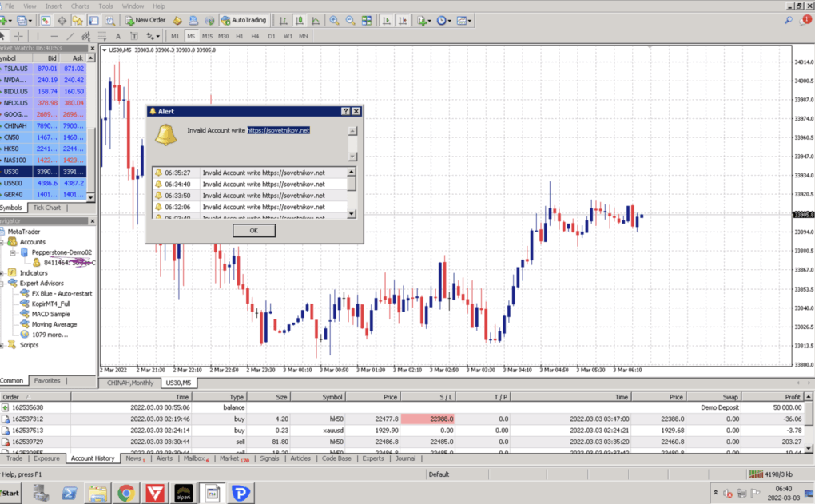Open the Windows Start button
Screen dimensions: 815x504
10,493
